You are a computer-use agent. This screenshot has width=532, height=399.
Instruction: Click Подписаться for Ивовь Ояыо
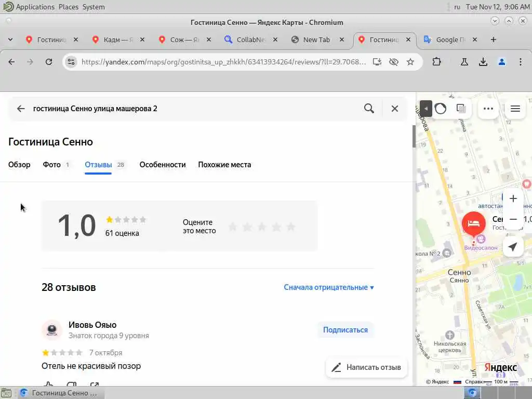click(x=345, y=330)
